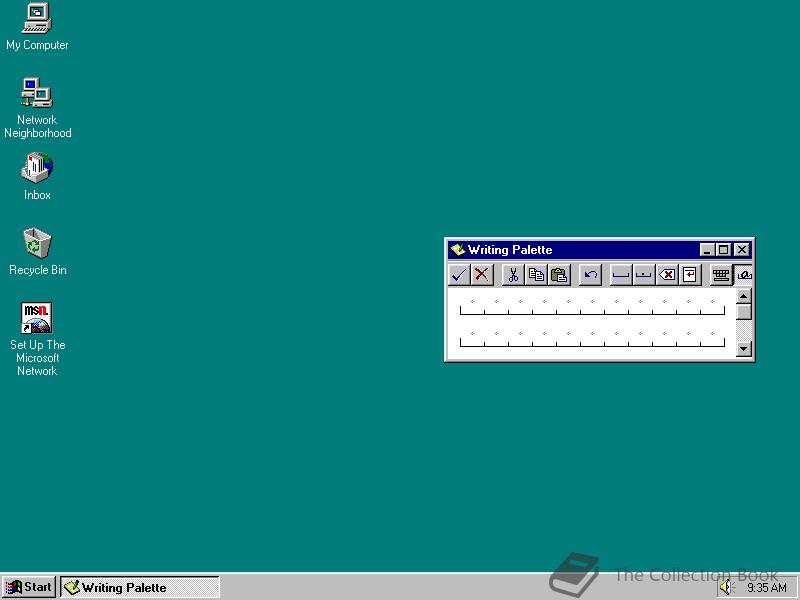Screen dimensions: 800x600
Task: Accept handwriting with the blue checkmark button
Action: point(459,276)
